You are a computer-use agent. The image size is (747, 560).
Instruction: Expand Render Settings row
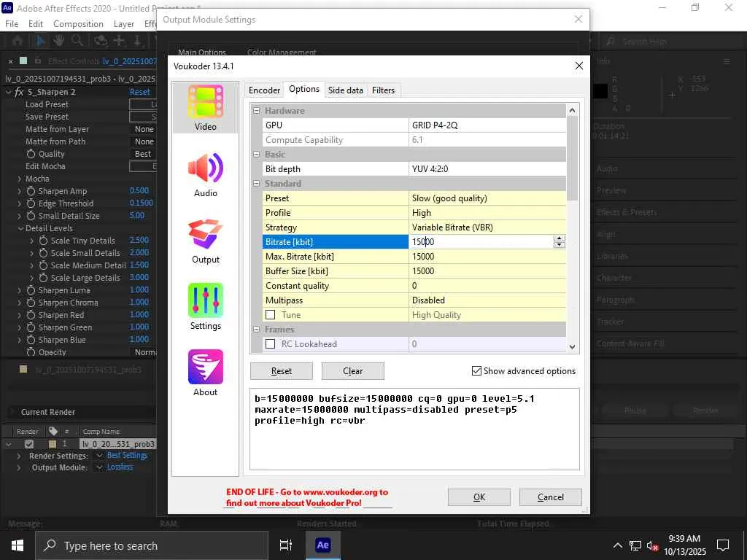click(19, 456)
